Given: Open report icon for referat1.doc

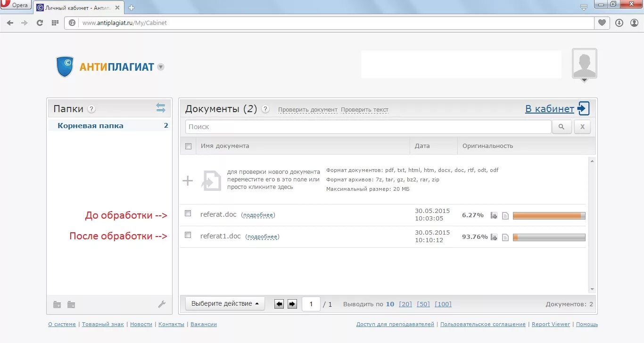Looking at the screenshot, I should pos(505,237).
